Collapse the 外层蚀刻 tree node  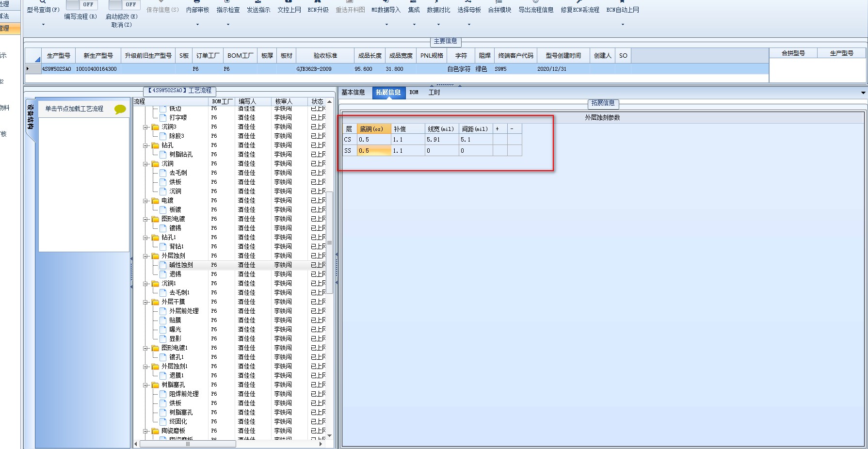click(145, 256)
